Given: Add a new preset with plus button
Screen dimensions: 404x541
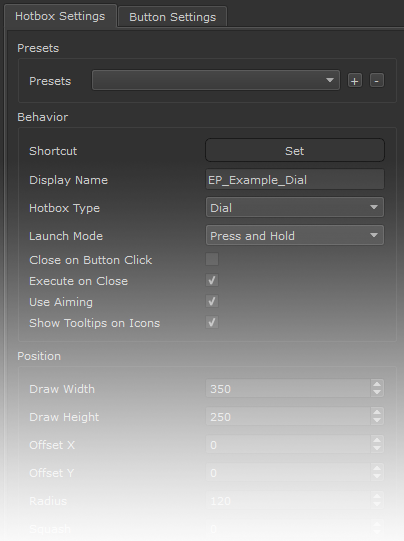Looking at the screenshot, I should tap(355, 81).
